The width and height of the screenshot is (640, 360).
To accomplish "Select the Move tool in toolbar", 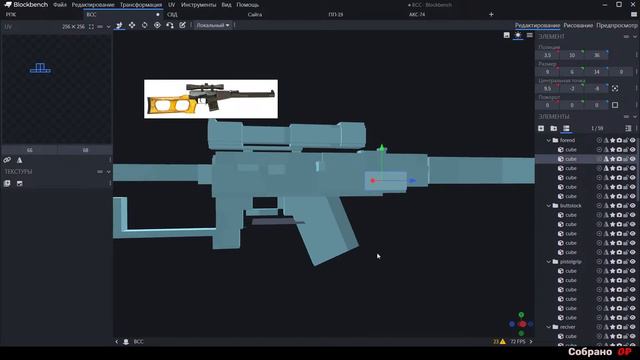I will (x=119, y=25).
